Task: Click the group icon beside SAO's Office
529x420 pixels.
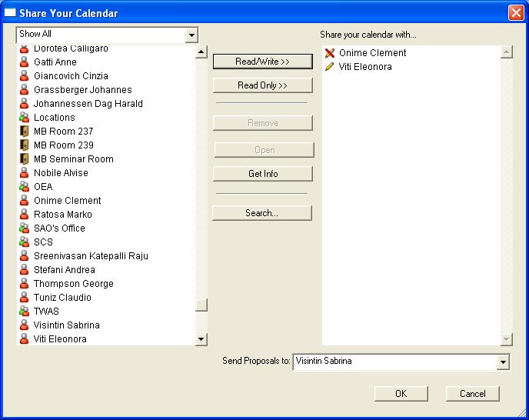Action: (x=24, y=228)
